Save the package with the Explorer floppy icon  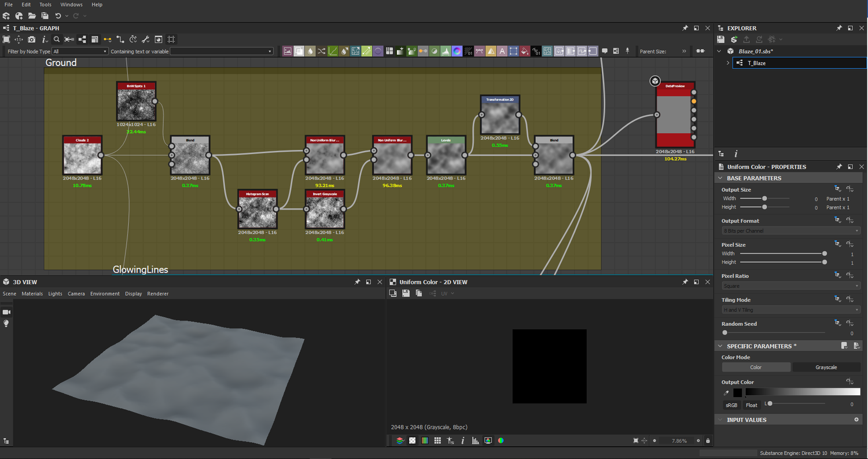pyautogui.click(x=720, y=39)
